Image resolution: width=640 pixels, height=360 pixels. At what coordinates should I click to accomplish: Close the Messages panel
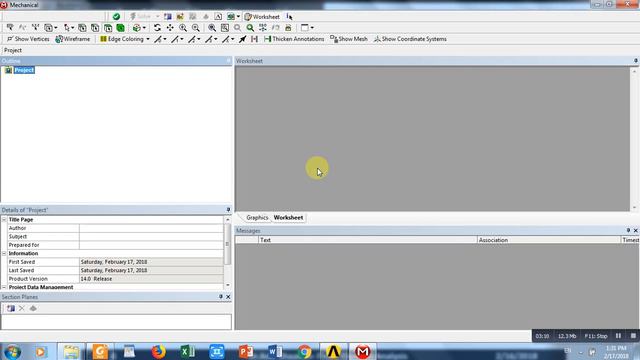[x=636, y=231]
